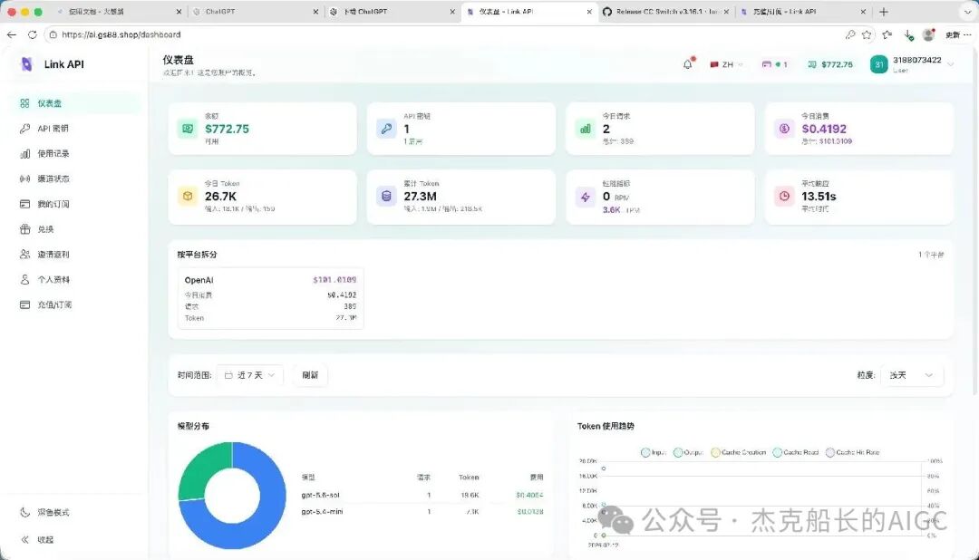Click the header wallet balance $772.75
The image size is (979, 560).
point(830,64)
